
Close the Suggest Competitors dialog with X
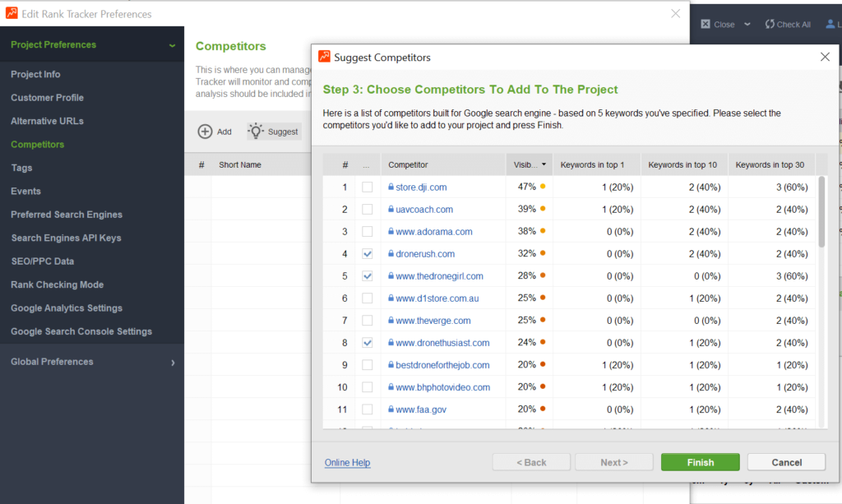(x=825, y=57)
